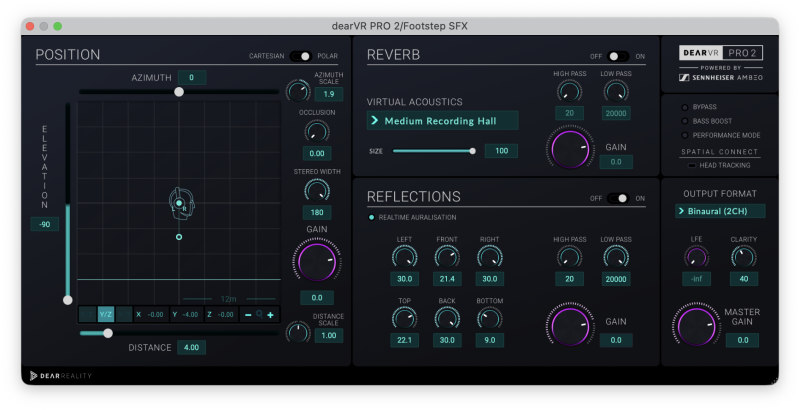Viewport: 800px width, 410px height.
Task: Enable Bass Boost
Action: tap(684, 120)
